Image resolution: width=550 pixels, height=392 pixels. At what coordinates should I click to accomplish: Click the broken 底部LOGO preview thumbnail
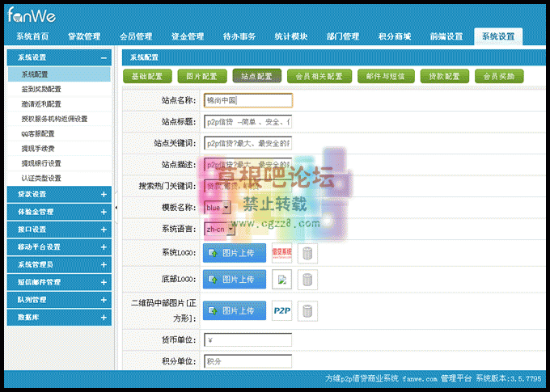click(x=281, y=280)
